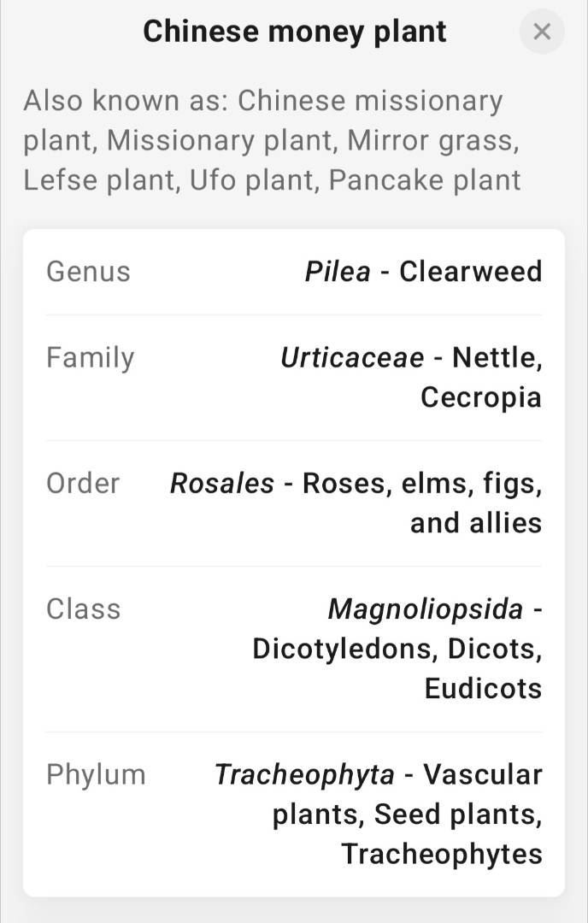The height and width of the screenshot is (923, 588).
Task: Tap the Clearweed common name
Action: click(x=470, y=272)
